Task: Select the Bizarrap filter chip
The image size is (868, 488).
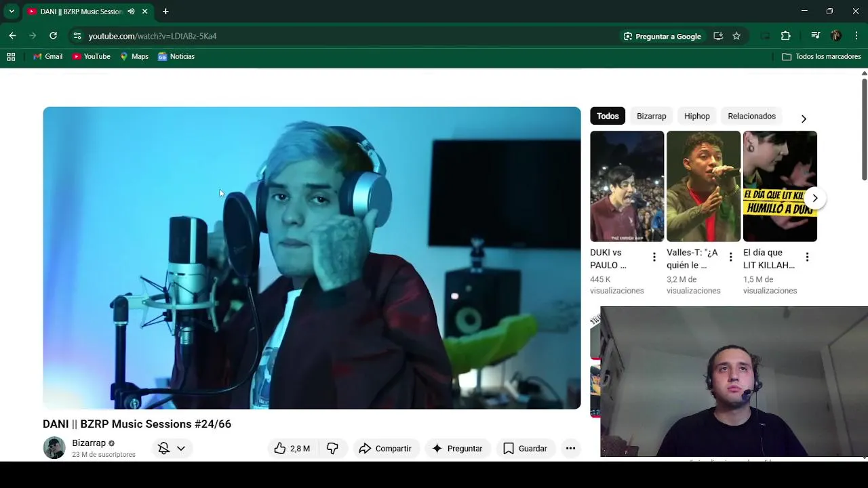Action: (x=651, y=116)
